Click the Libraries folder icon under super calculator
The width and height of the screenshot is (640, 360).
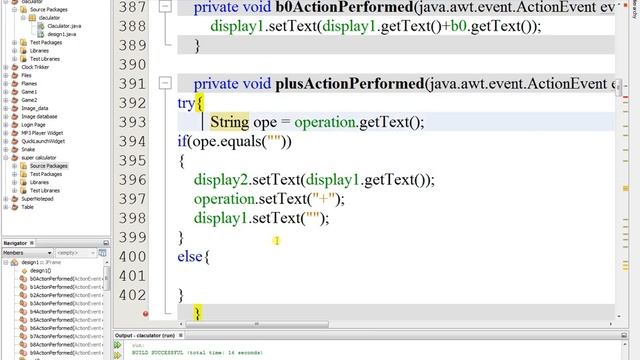point(24,182)
